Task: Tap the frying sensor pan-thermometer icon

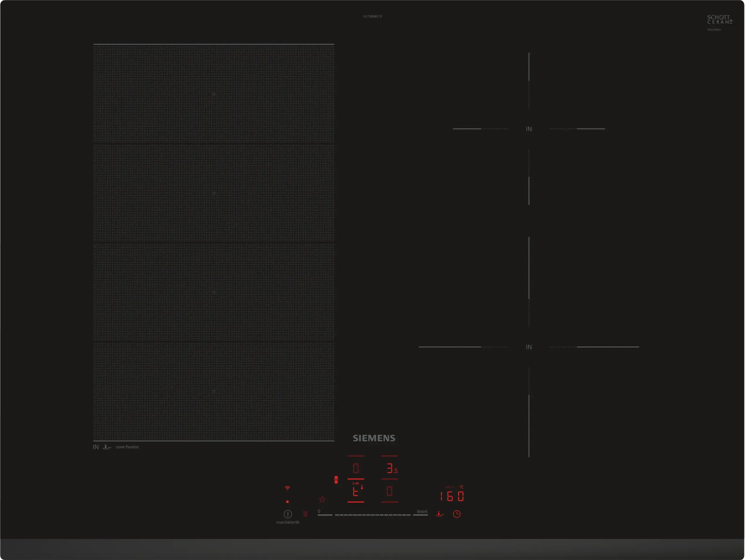Action: [439, 514]
